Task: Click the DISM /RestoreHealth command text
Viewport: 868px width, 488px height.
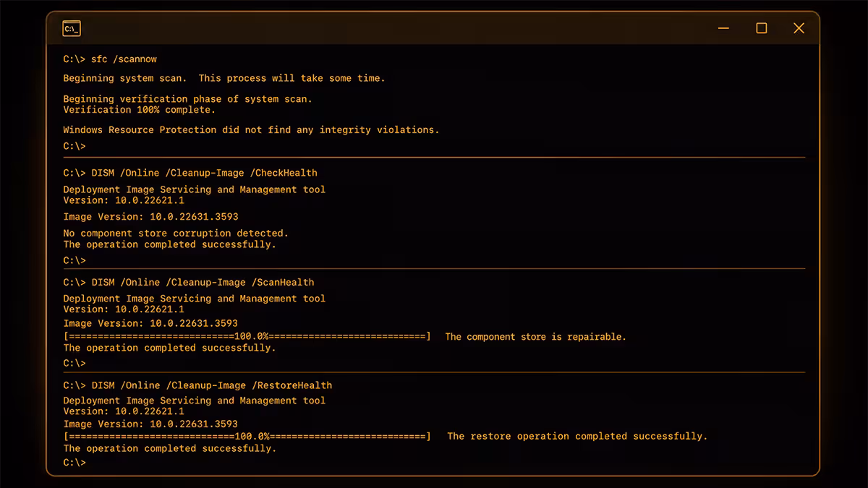Action: [197, 385]
